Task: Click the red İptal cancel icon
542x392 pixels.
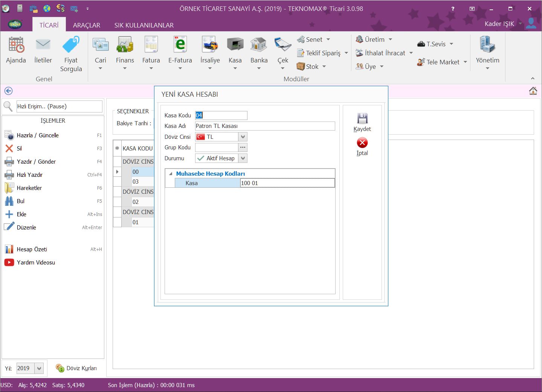Action: pos(362,143)
